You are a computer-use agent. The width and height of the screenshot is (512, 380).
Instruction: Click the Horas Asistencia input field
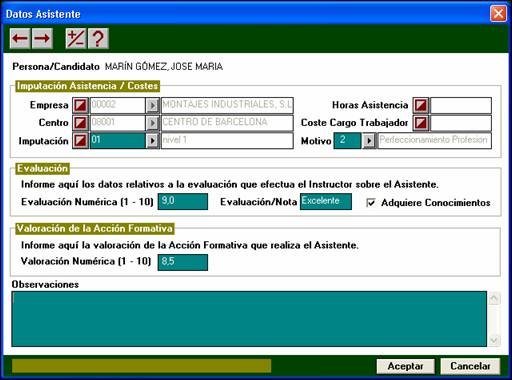[461, 105]
